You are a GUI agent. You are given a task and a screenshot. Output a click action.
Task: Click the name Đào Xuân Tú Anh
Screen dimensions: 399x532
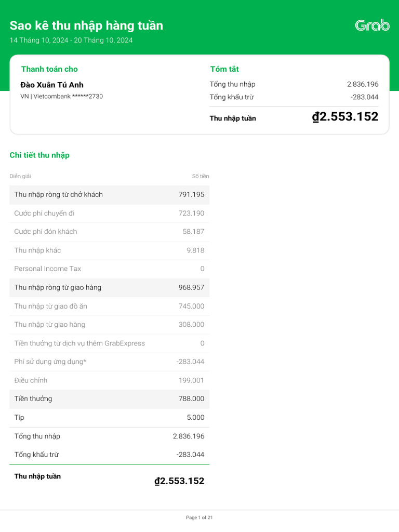[x=52, y=85]
